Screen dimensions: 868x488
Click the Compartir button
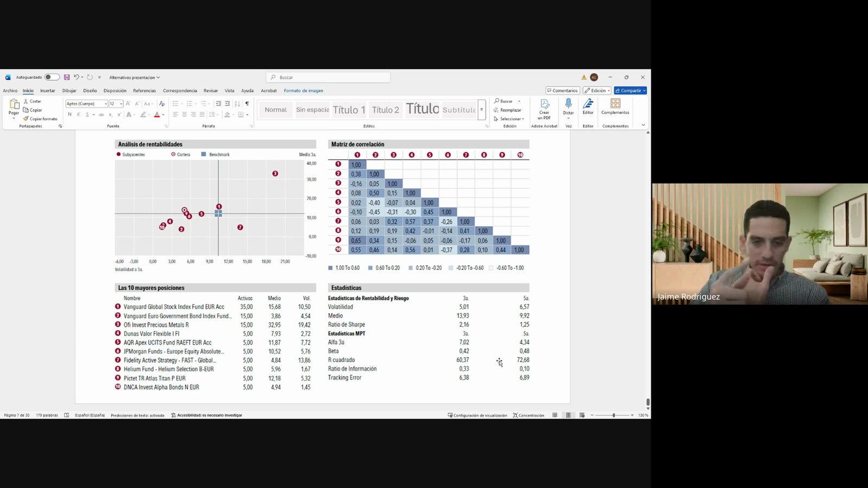coord(630,91)
